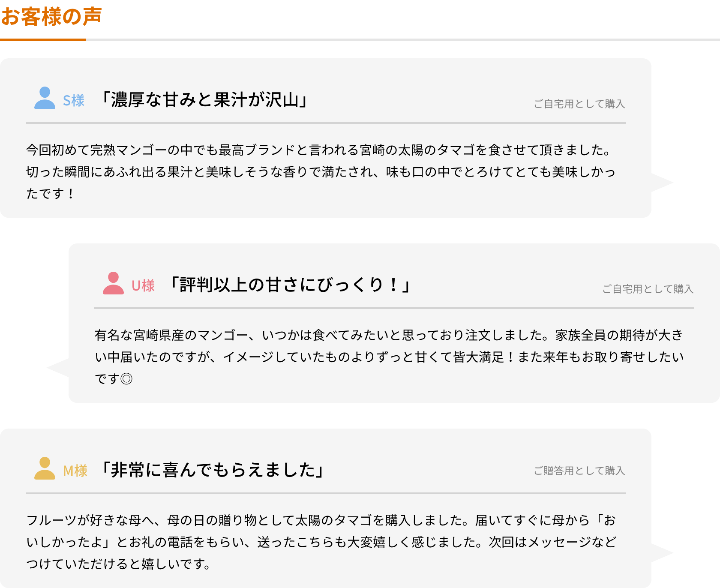This screenshot has width=720, height=588.
Task: Click the title 「評判以上の甘さにびっくり！」
Action: click(x=291, y=285)
